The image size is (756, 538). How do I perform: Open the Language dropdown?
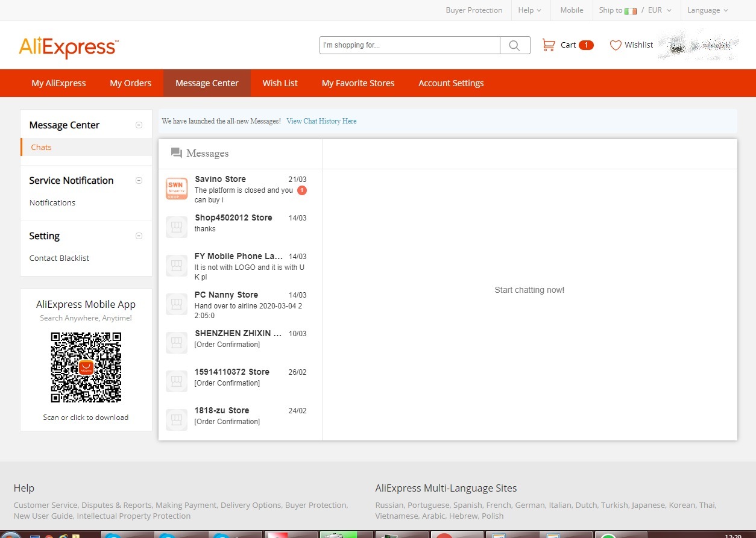point(708,10)
